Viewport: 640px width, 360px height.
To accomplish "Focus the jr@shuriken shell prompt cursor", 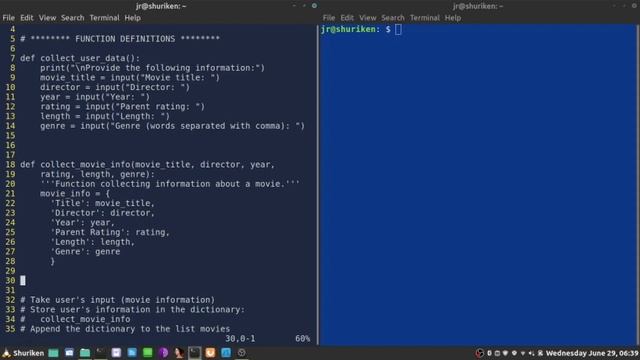I will (x=398, y=29).
